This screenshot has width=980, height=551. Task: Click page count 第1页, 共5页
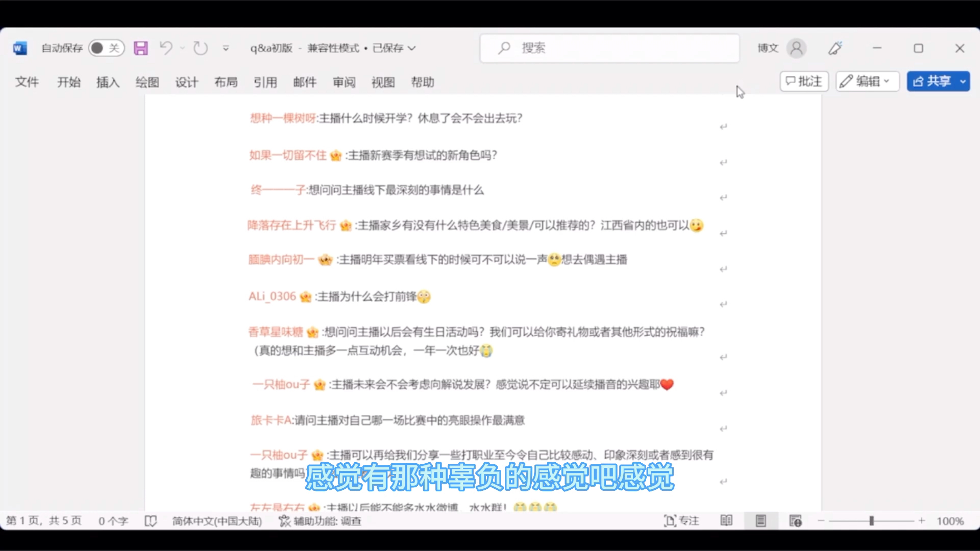click(44, 520)
